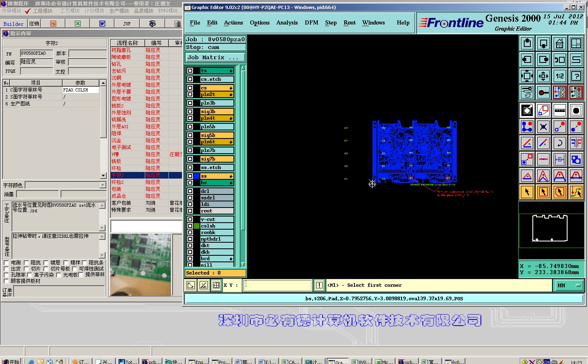
Task: Click the pan left view icon
Action: (527, 60)
